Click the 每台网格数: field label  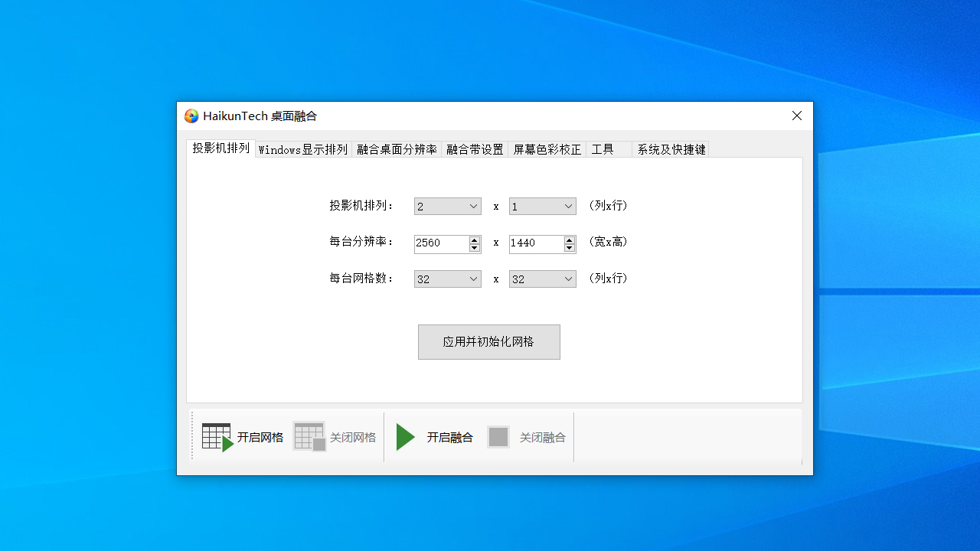point(362,279)
